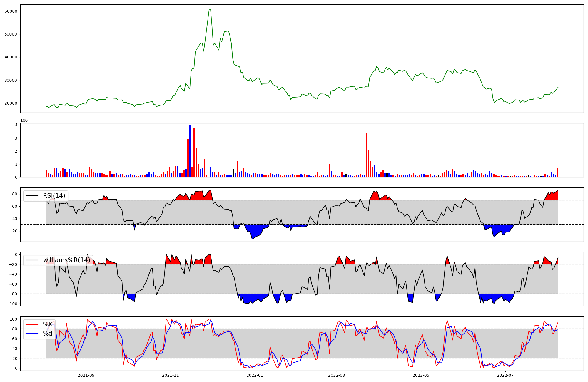Image resolution: width=588 pixels, height=382 pixels.
Task: Click the tallest red volume bar in March 2022
Action: click(367, 155)
